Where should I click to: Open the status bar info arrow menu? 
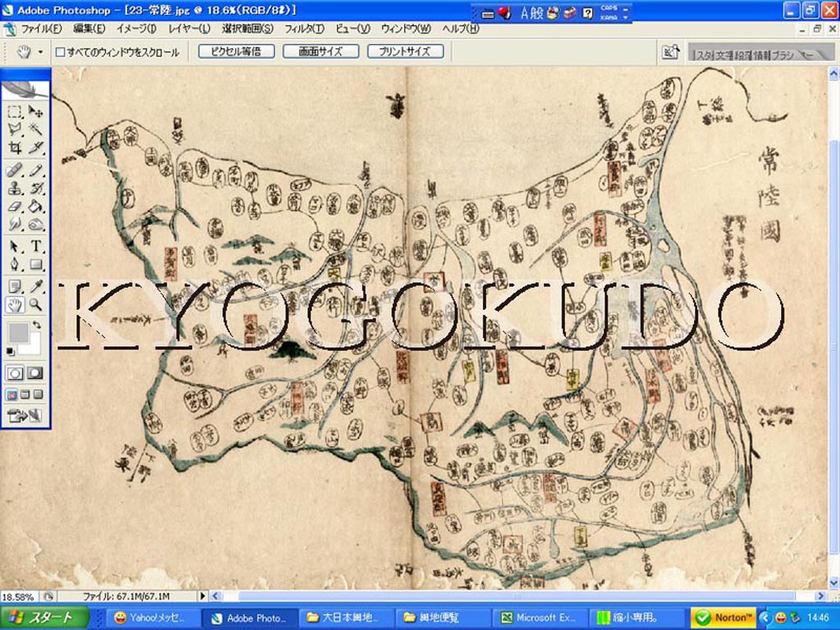click(203, 596)
